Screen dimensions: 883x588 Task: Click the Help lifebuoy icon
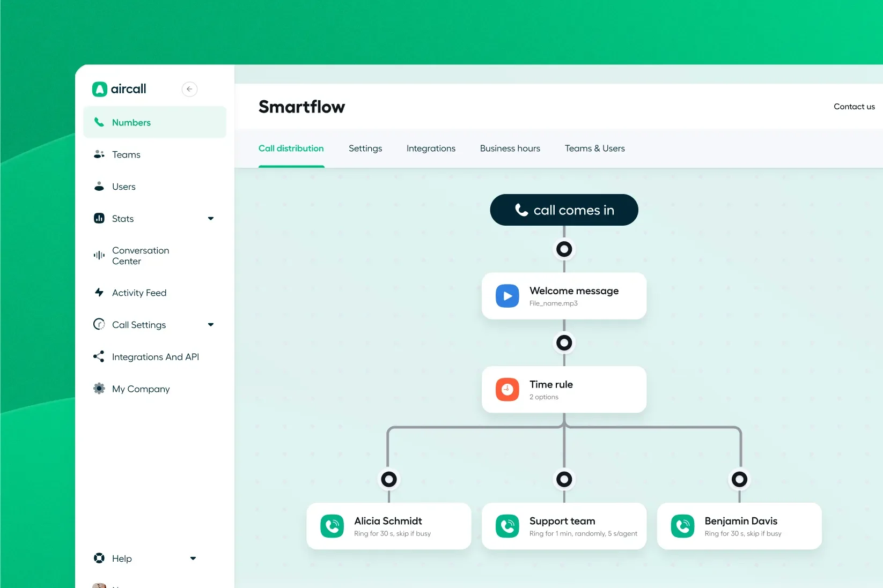(99, 558)
